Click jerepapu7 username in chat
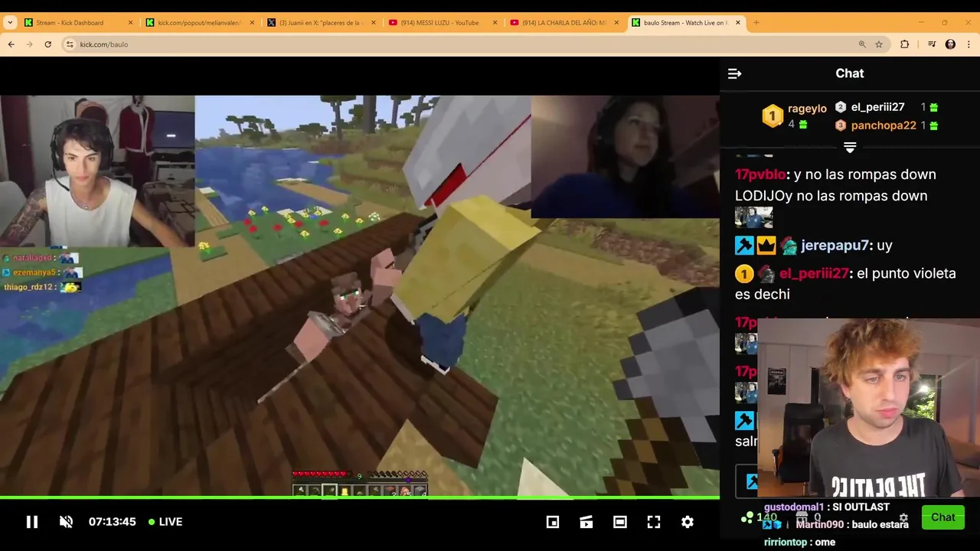 click(835, 246)
